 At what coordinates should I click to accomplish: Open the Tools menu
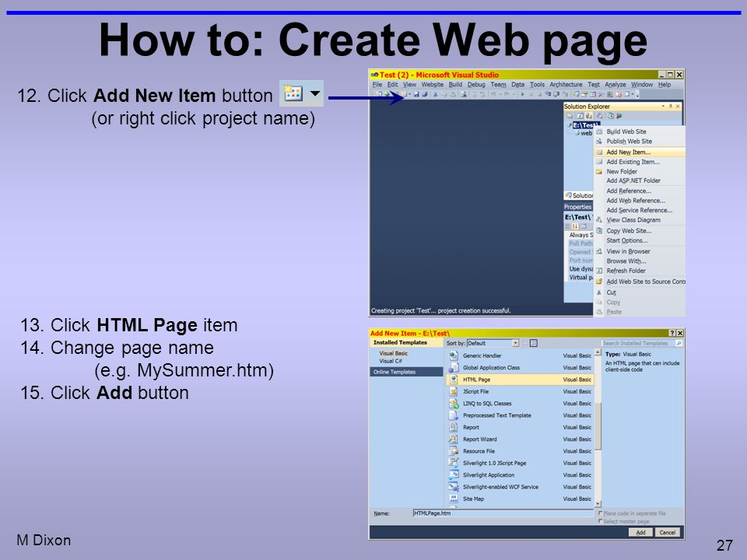tap(537, 84)
